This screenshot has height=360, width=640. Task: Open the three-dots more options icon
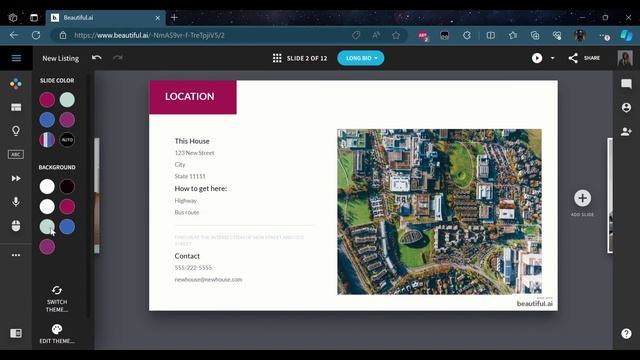click(16, 255)
